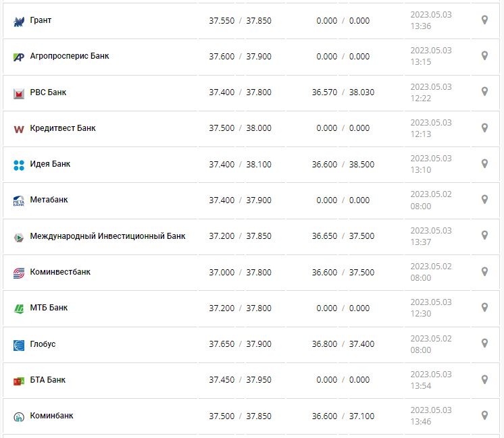Open the Грант bank link

[x=41, y=20]
